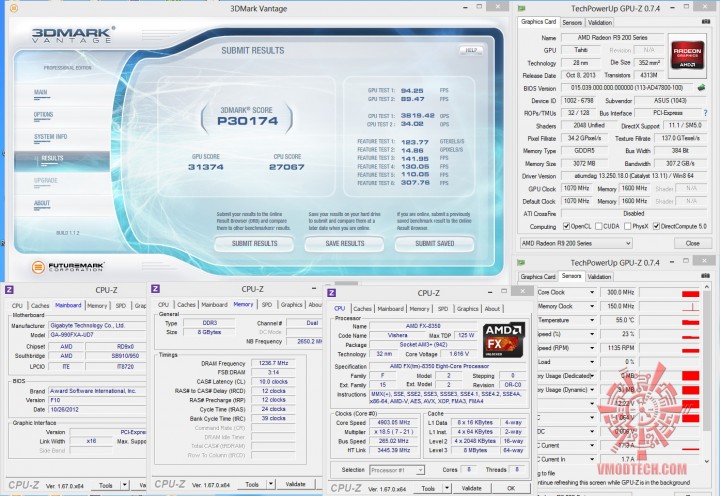720x496 pixels.
Task: Click Validate button in CPU-Z CPU window
Action: [472, 488]
